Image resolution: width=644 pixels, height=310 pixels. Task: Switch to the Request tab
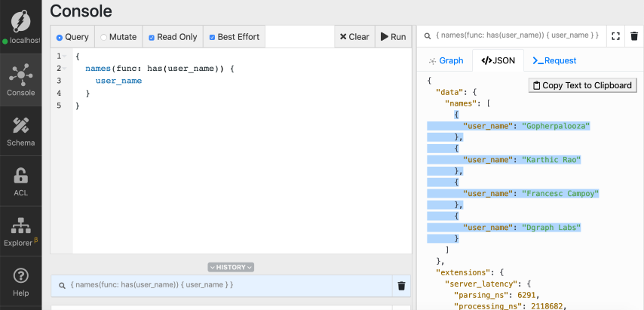(554, 60)
